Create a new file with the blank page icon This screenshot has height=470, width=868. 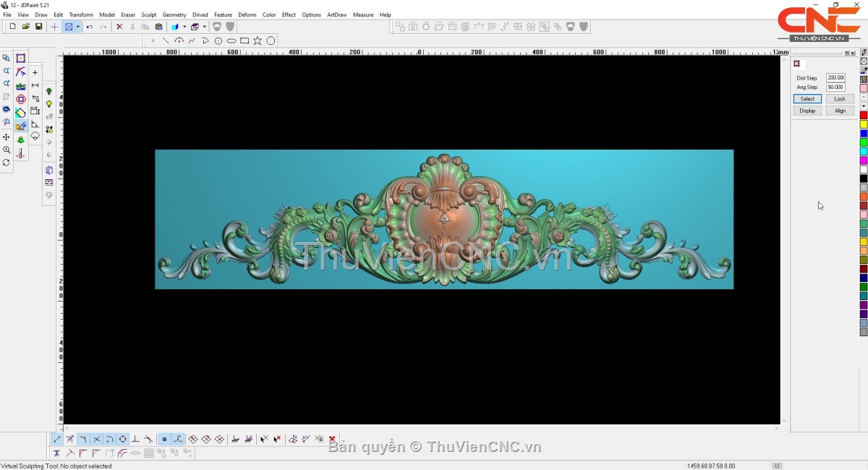[x=12, y=27]
